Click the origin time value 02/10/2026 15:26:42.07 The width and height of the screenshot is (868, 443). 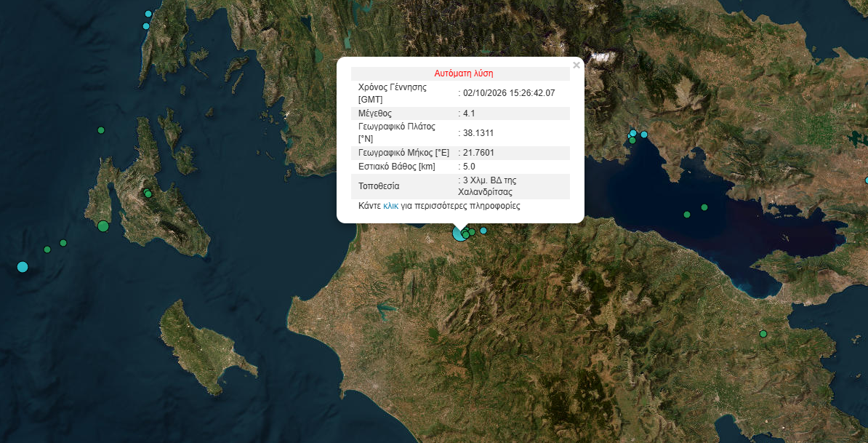click(509, 93)
